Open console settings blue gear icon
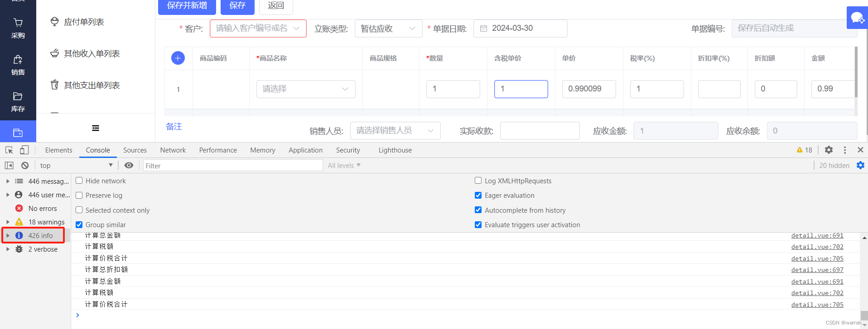 860,165
